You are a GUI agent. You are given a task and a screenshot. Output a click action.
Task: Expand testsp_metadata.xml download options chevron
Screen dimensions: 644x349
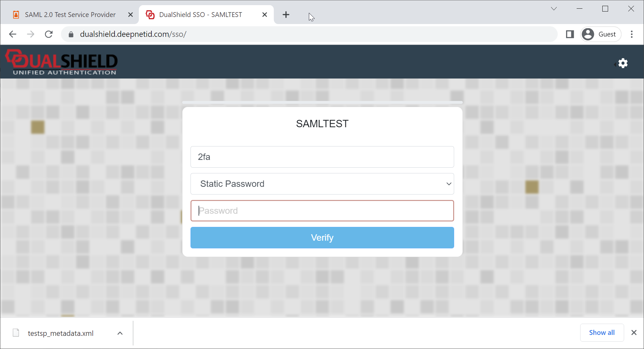(x=120, y=333)
